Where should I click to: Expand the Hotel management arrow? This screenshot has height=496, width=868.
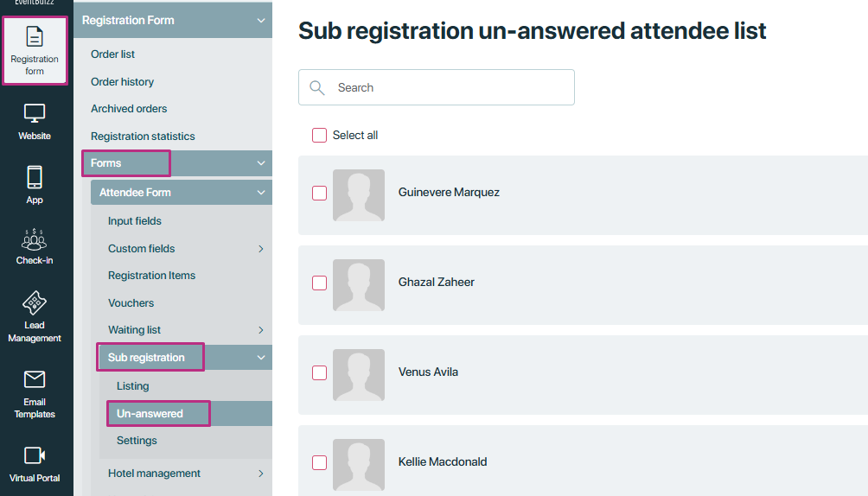point(261,474)
